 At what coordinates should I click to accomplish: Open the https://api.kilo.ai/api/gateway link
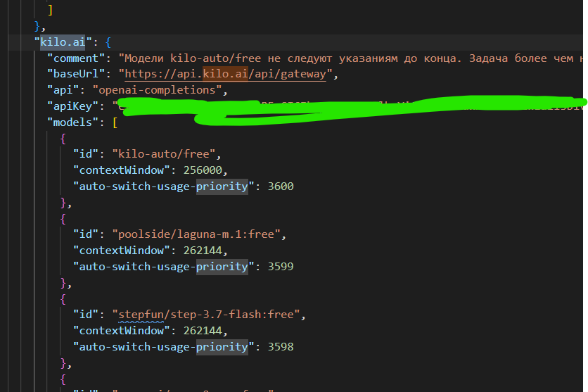tap(225, 74)
